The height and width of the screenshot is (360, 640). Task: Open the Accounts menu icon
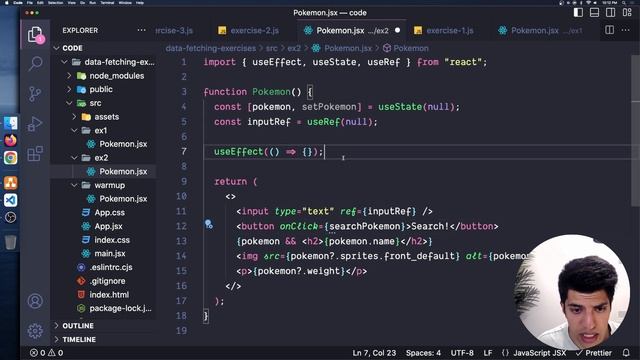[35, 301]
